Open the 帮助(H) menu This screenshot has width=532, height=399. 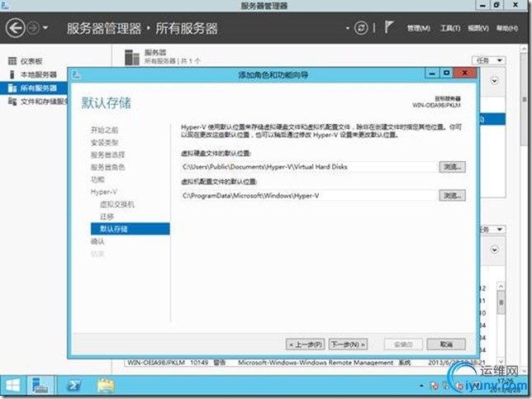click(x=507, y=28)
